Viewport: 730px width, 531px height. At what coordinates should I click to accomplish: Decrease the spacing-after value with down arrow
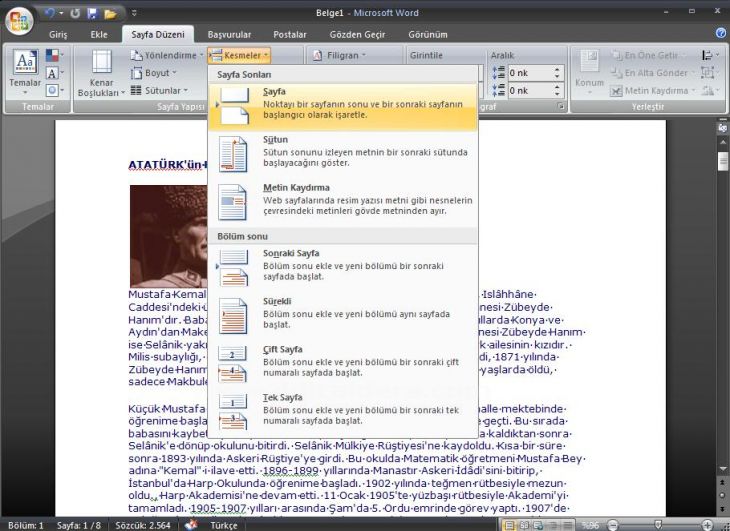click(557, 94)
